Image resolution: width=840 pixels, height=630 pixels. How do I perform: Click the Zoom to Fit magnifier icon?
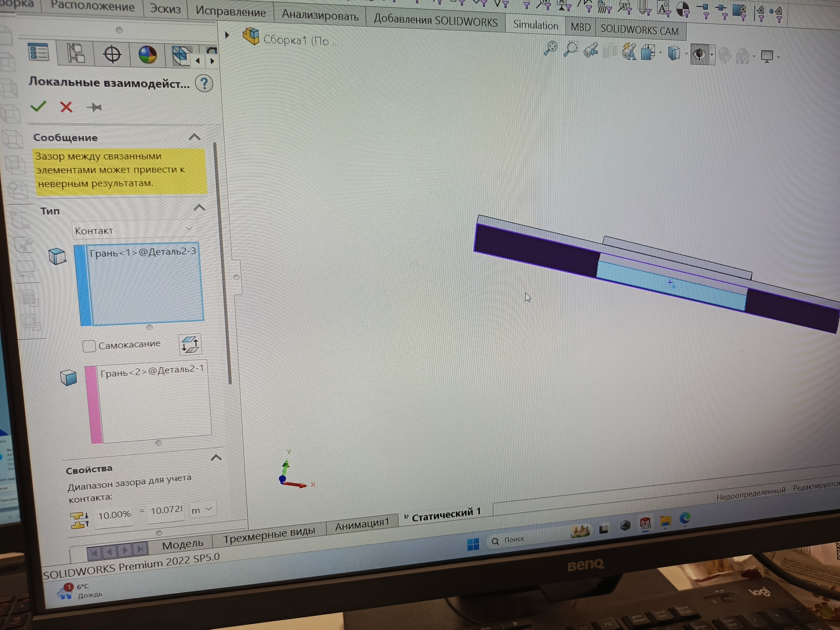550,48
